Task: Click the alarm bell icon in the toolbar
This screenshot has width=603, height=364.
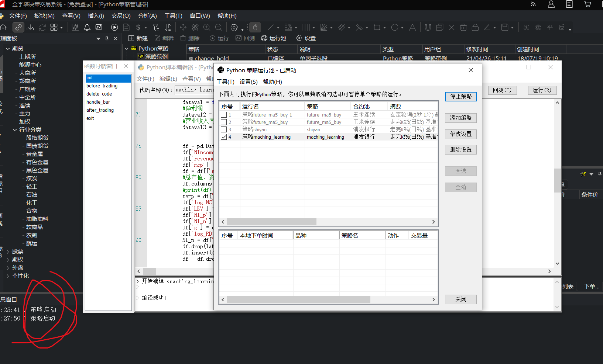Action: point(87,27)
